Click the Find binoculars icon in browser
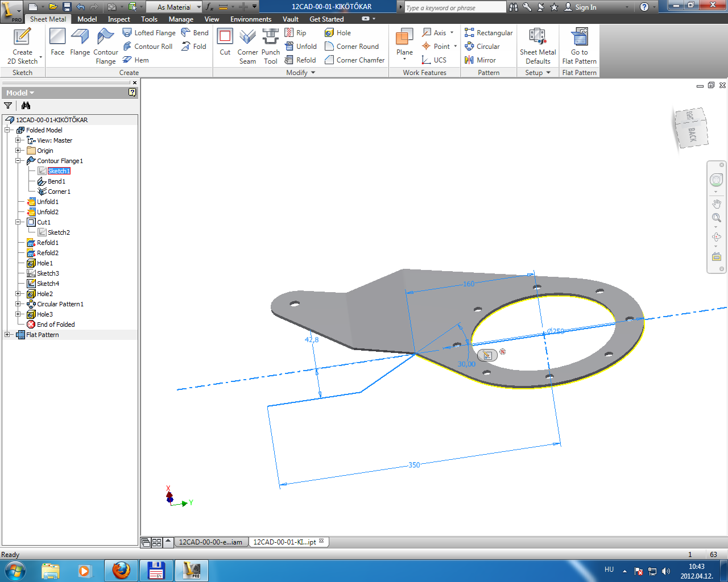728x582 pixels. [26, 106]
